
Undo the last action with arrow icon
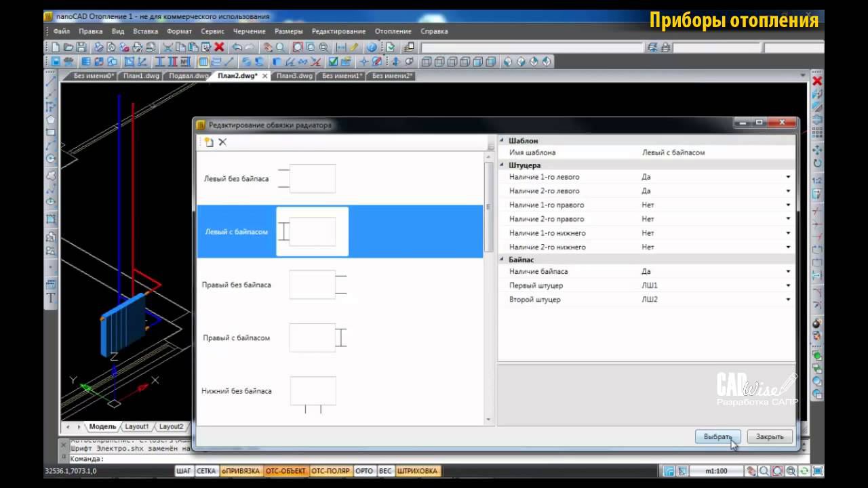click(x=237, y=47)
